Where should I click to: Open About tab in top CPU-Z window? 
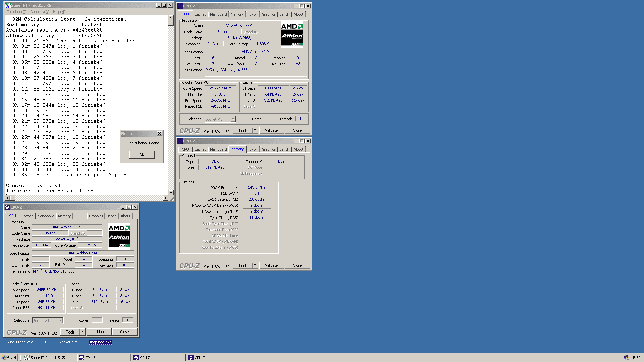tap(299, 14)
